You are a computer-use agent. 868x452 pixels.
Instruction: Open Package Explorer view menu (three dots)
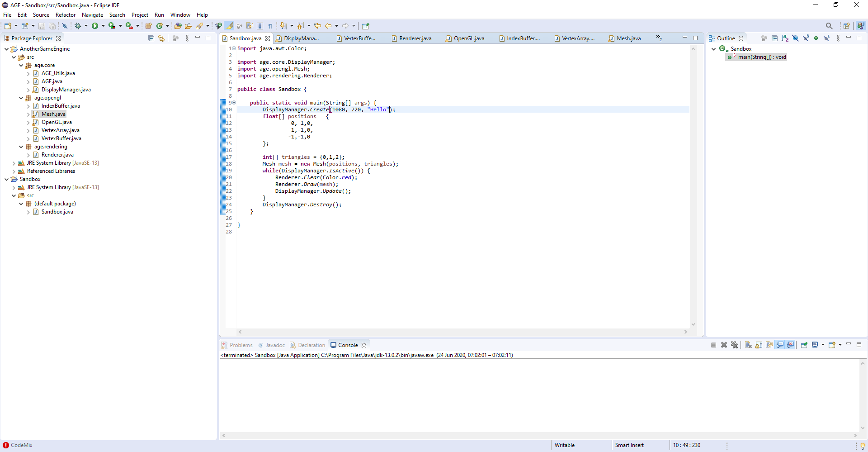pyautogui.click(x=187, y=38)
